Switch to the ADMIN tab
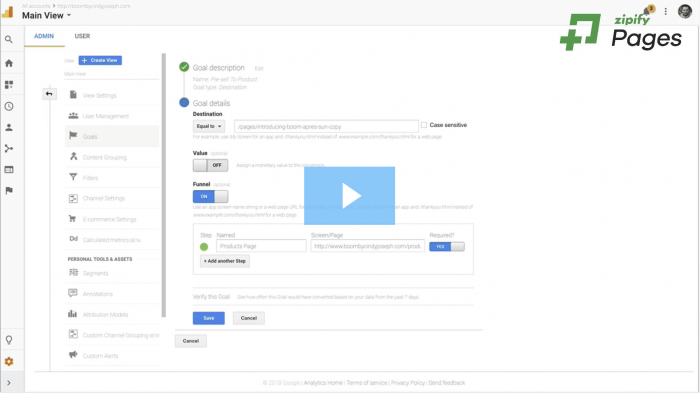 point(44,36)
